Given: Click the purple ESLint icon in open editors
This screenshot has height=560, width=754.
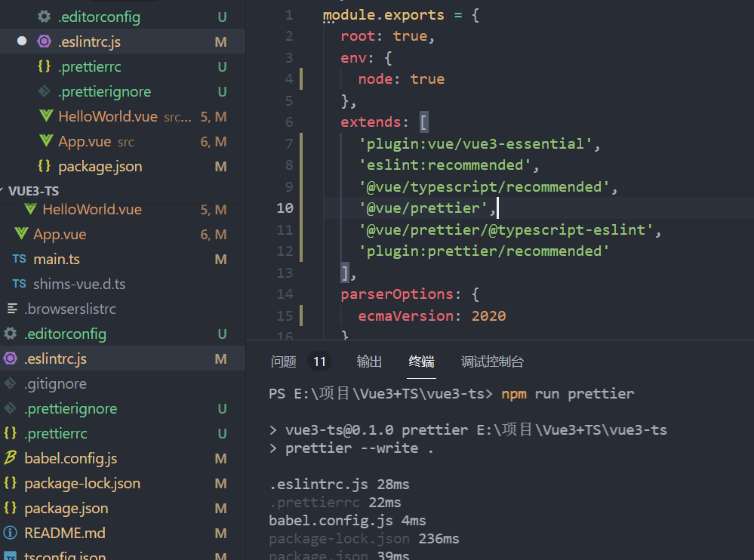Looking at the screenshot, I should [x=45, y=42].
